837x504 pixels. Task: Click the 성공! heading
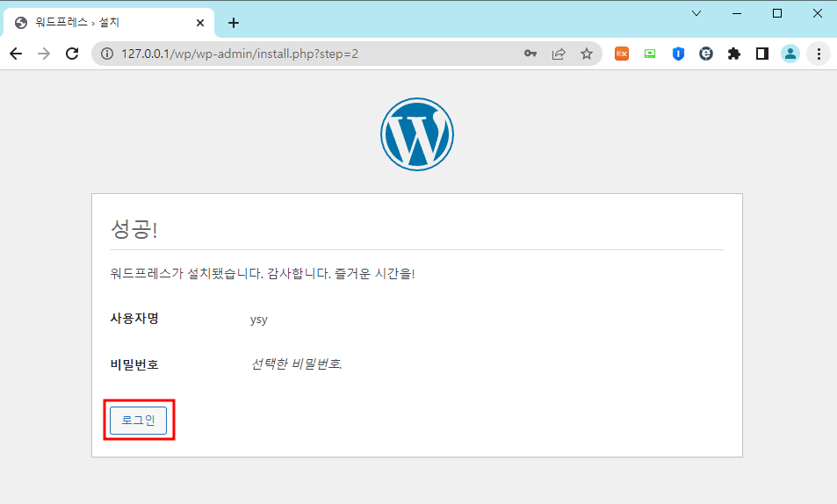pyautogui.click(x=133, y=229)
